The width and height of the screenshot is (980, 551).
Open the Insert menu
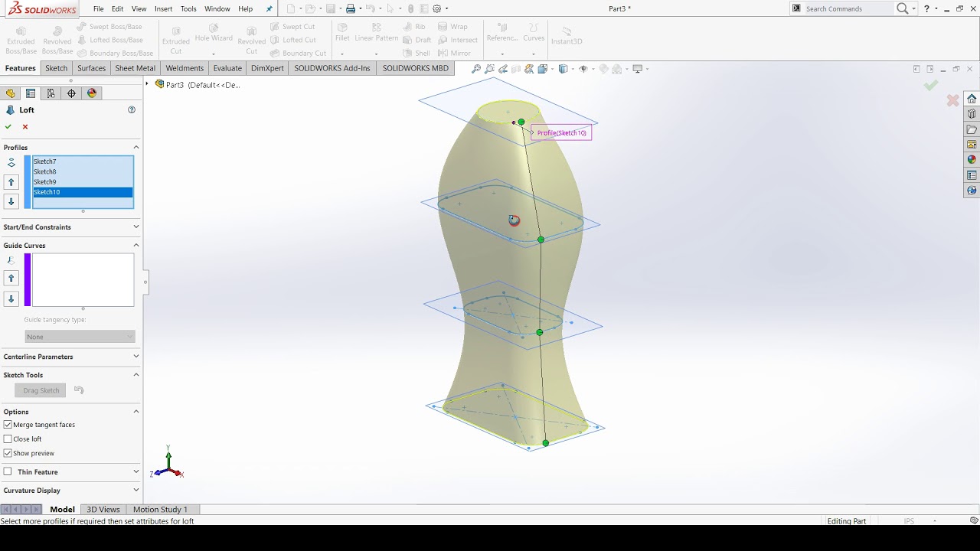click(163, 9)
